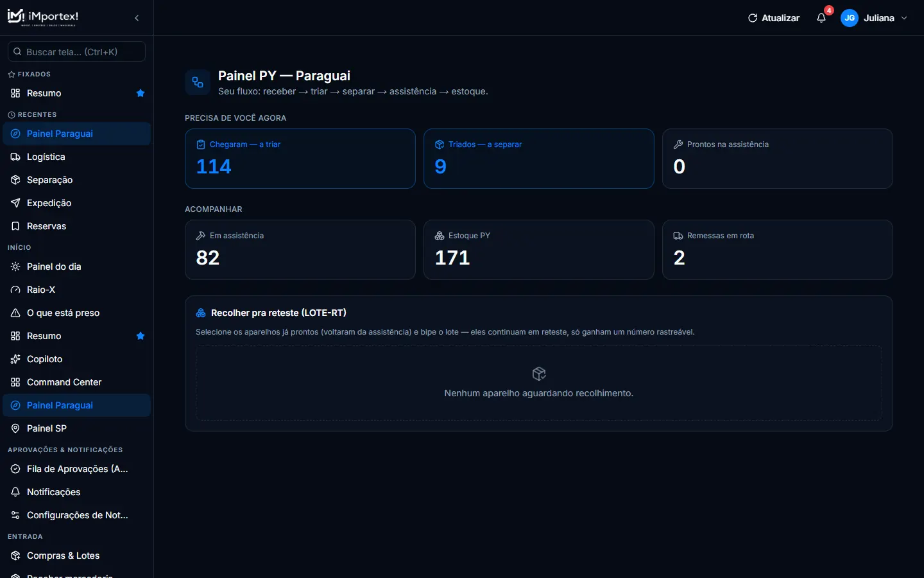The height and width of the screenshot is (578, 924).
Task: Unpin Resumo using the star in Fixados
Action: pyautogui.click(x=141, y=93)
